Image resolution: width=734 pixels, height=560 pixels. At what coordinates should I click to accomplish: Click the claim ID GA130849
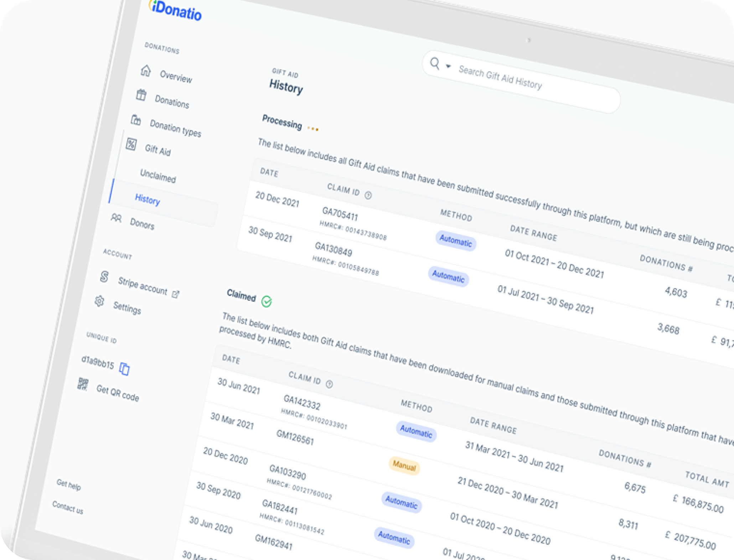[333, 249]
